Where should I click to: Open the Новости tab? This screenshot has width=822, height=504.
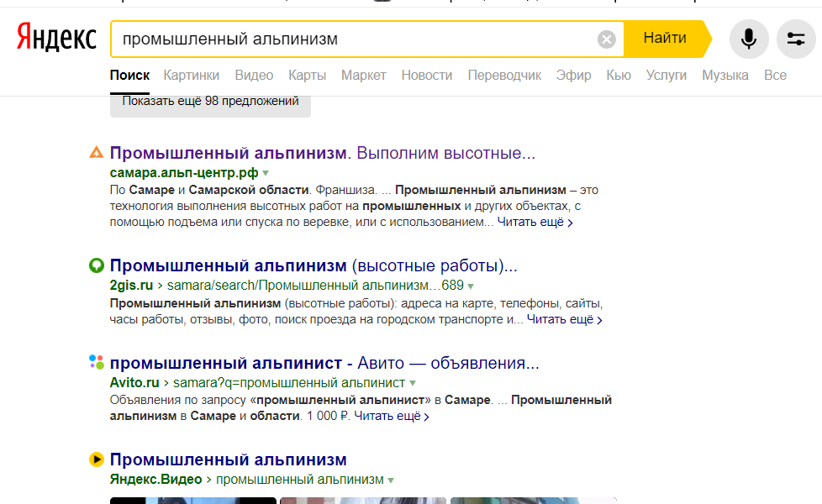point(427,76)
